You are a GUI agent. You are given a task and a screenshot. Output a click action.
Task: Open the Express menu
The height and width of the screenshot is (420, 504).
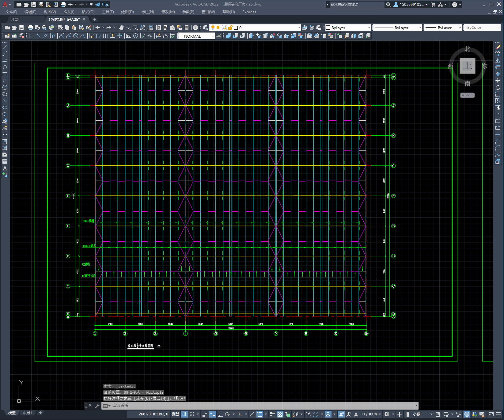(x=249, y=12)
